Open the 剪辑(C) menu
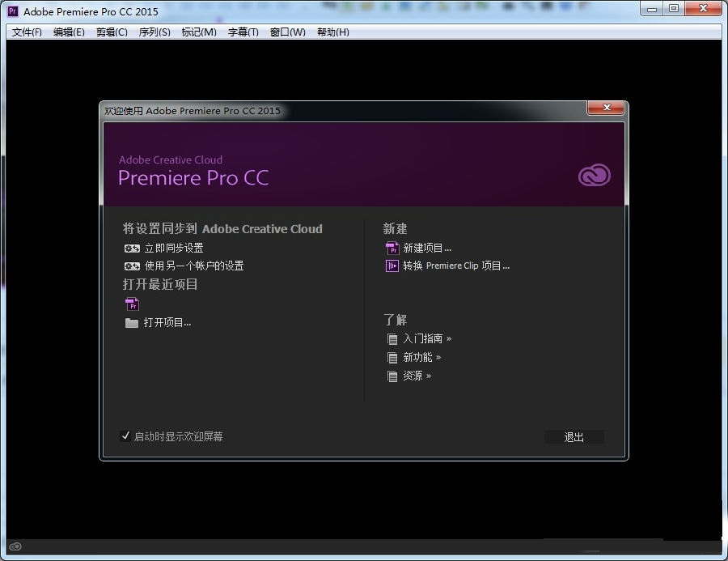The height and width of the screenshot is (561, 728). [112, 32]
